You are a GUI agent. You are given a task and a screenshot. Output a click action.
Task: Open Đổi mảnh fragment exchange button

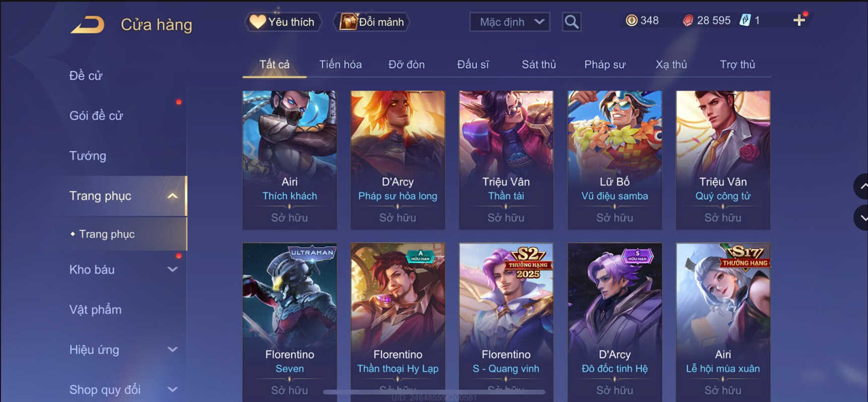[x=372, y=22]
